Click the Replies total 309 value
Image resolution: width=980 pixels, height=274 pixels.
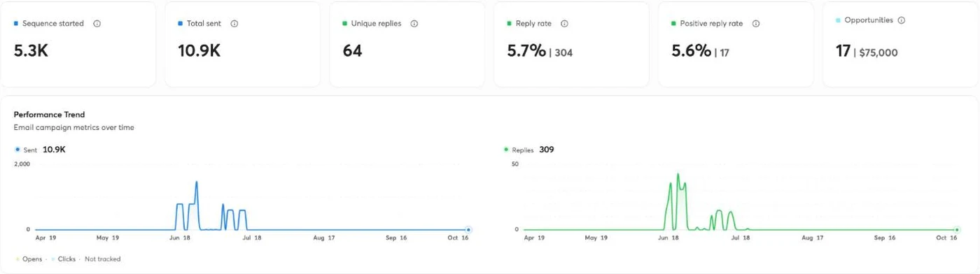[x=547, y=150]
